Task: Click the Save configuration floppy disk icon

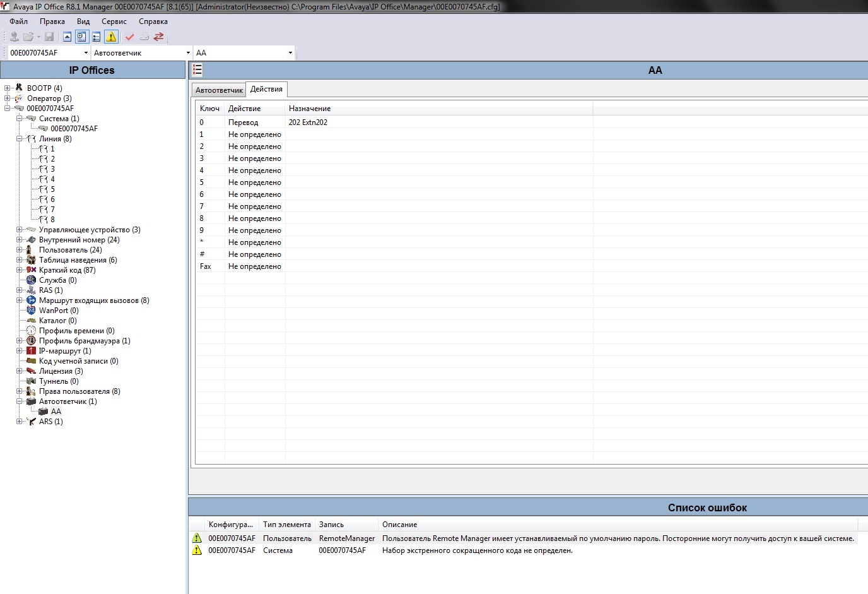Action: click(x=49, y=37)
